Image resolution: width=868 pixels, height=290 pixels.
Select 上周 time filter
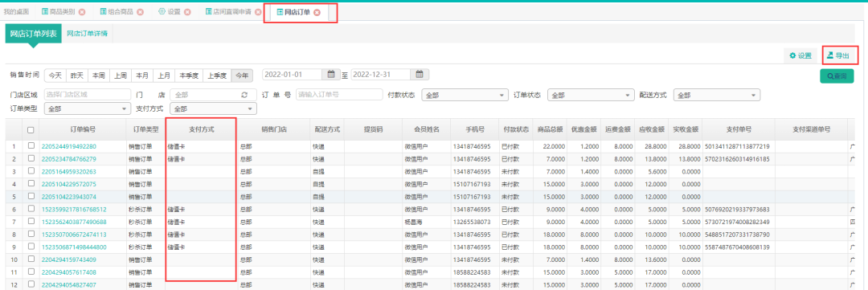121,75
